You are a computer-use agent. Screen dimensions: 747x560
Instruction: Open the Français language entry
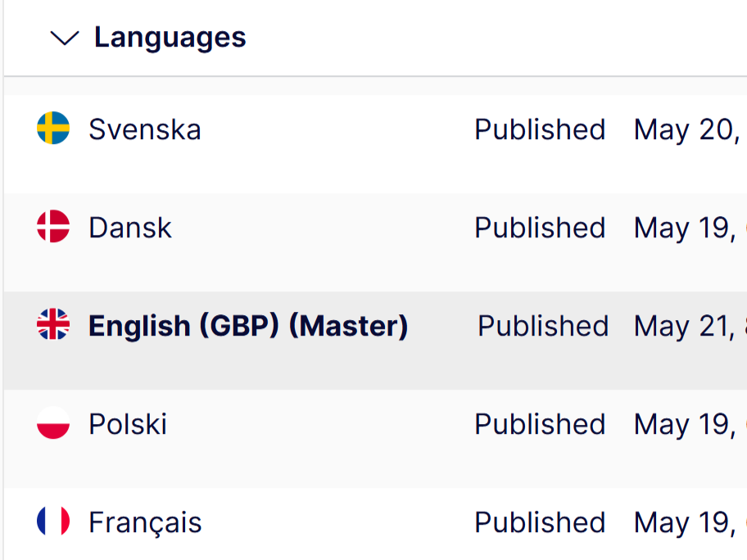tap(145, 523)
